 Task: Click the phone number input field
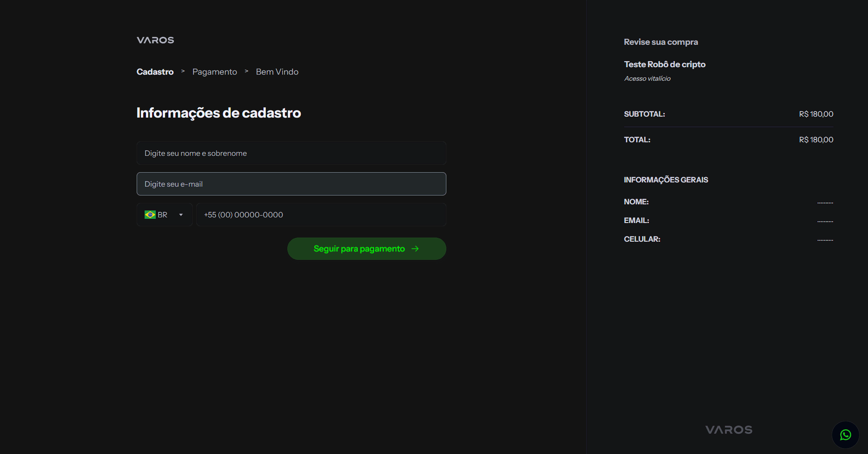pyautogui.click(x=321, y=215)
